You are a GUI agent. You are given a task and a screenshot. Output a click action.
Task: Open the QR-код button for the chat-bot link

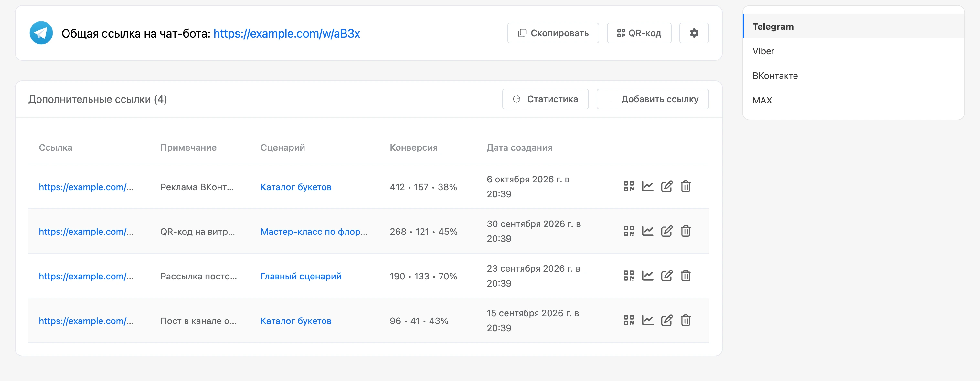pos(639,33)
